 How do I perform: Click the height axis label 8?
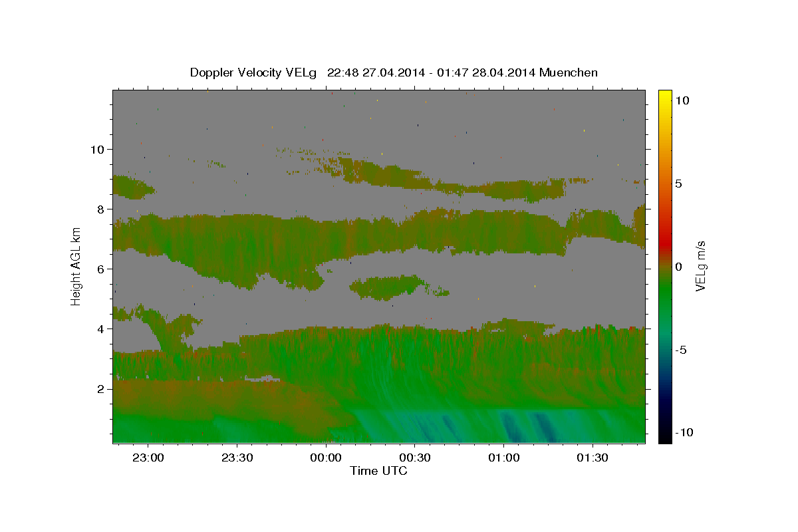pyautogui.click(x=100, y=209)
